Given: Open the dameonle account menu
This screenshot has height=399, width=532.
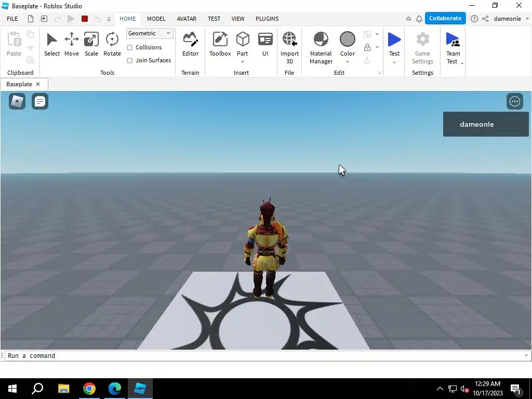Looking at the screenshot, I should click(x=511, y=19).
